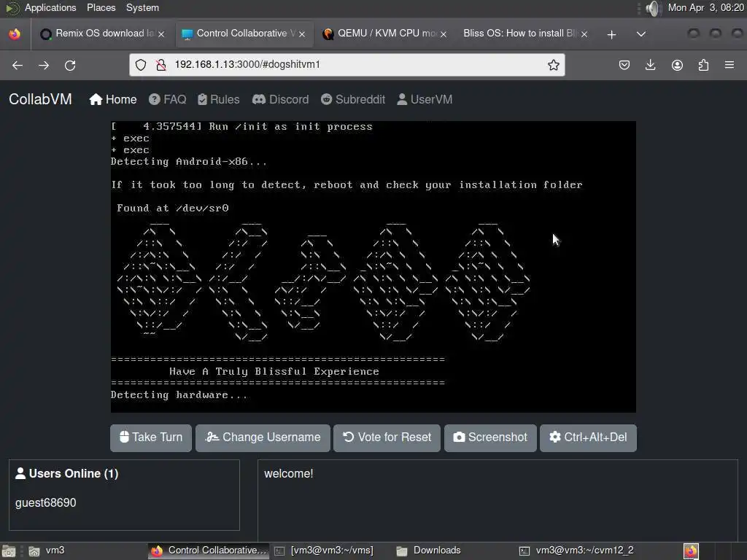Switch to the Control Collaborative tab
The image size is (747, 560).
pyautogui.click(x=244, y=34)
